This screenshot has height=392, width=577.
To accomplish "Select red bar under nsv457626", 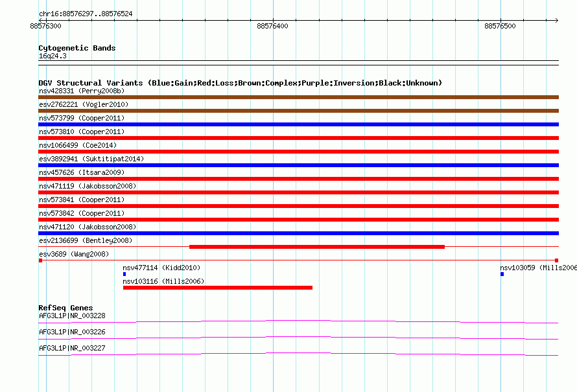I will (298, 179).
